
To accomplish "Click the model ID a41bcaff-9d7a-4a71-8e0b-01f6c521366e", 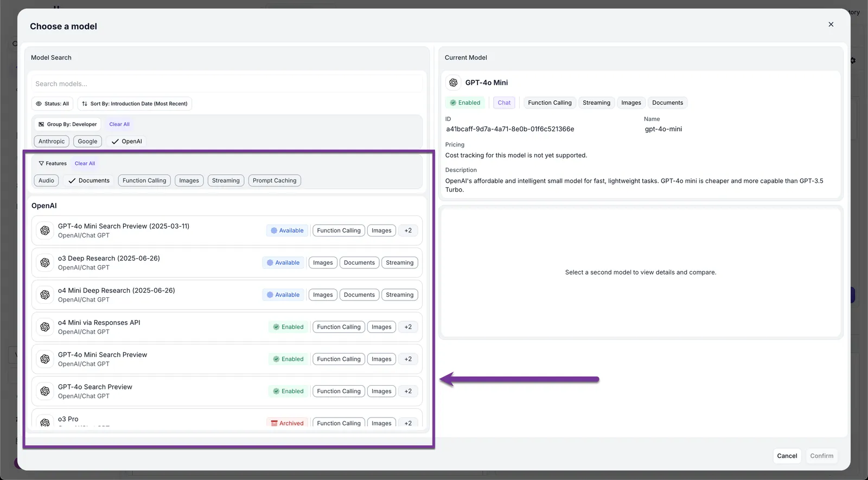I will tap(510, 129).
